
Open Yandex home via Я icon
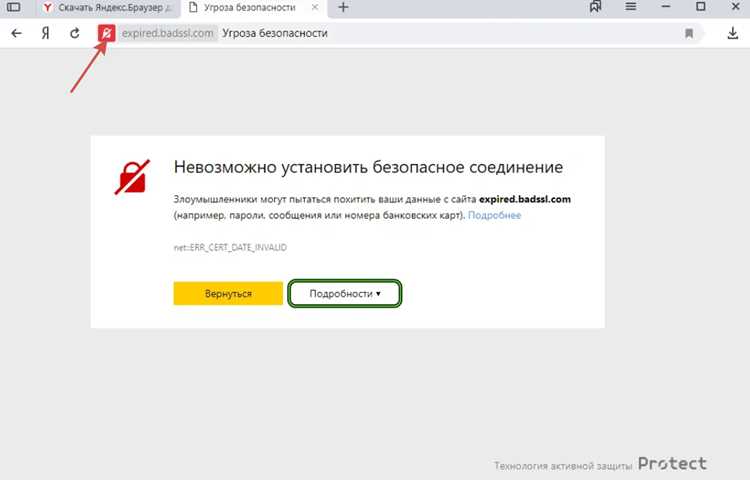[x=45, y=33]
